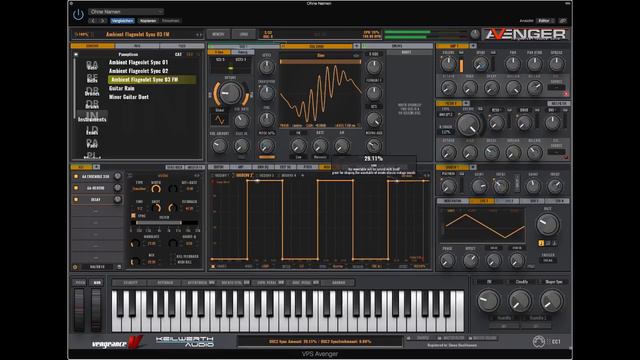This screenshot has width=640, height=360.
Task: Select the MODENV 4 tab
Action: (288, 176)
